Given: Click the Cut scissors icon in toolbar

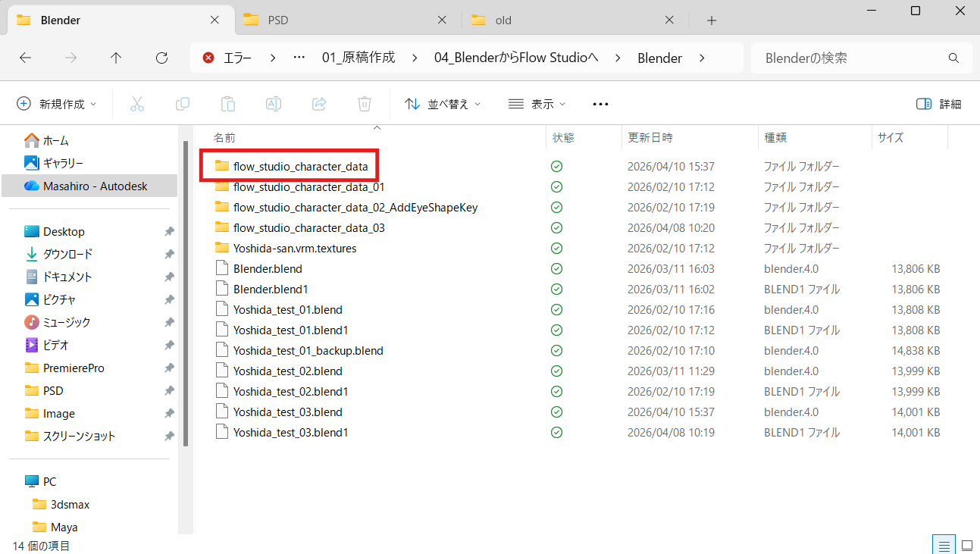Looking at the screenshot, I should tap(137, 104).
